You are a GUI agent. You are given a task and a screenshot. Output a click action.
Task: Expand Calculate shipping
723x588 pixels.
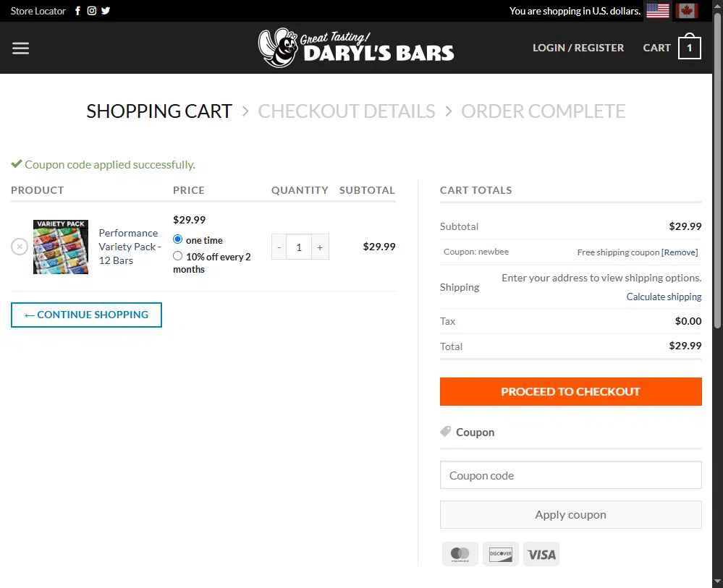pyautogui.click(x=664, y=297)
